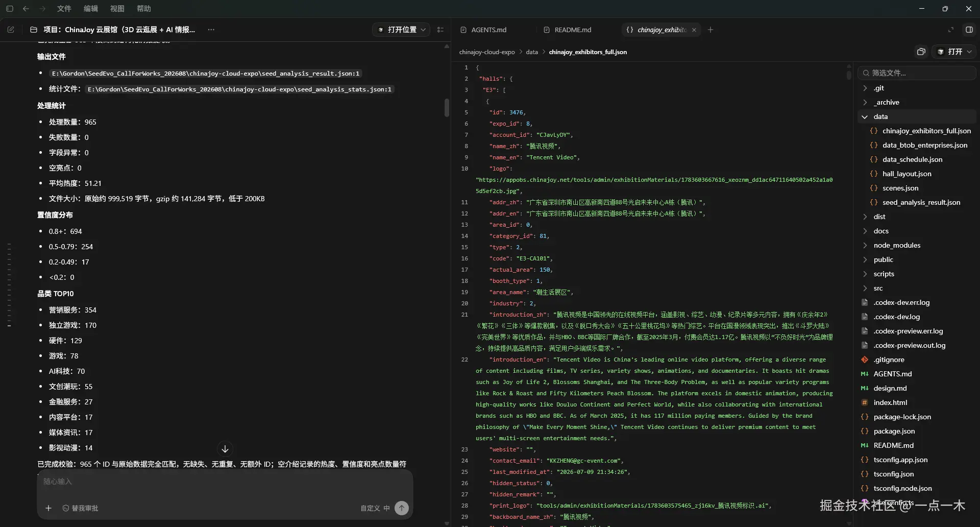980x527 pixels.
Task: Click code line number 21
Action: (464, 315)
